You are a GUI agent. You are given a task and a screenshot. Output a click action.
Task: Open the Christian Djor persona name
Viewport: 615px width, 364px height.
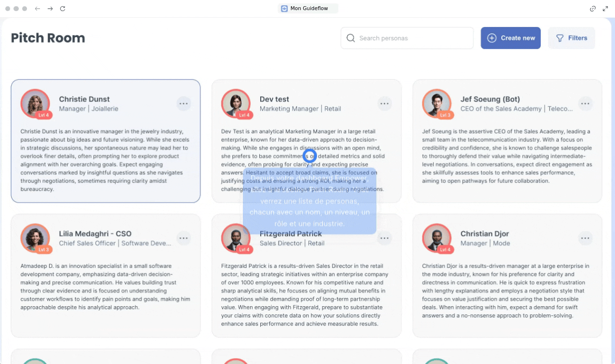[484, 234]
